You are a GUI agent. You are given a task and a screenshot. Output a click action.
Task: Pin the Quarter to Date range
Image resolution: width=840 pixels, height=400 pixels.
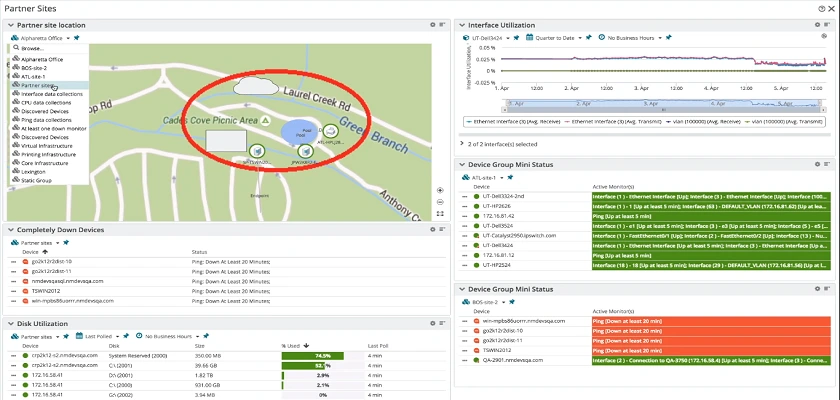(x=588, y=38)
